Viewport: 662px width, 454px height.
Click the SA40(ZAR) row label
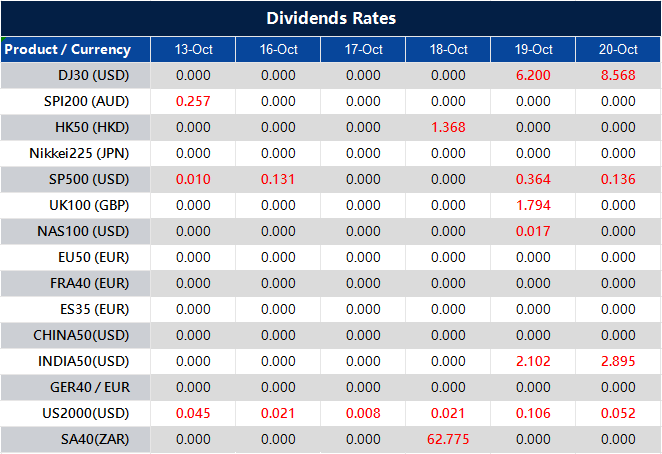point(90,439)
